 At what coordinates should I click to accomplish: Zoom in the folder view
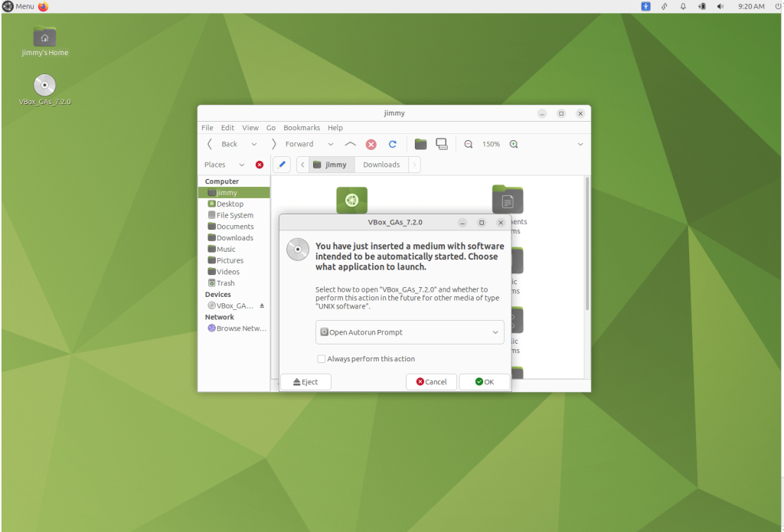point(514,144)
